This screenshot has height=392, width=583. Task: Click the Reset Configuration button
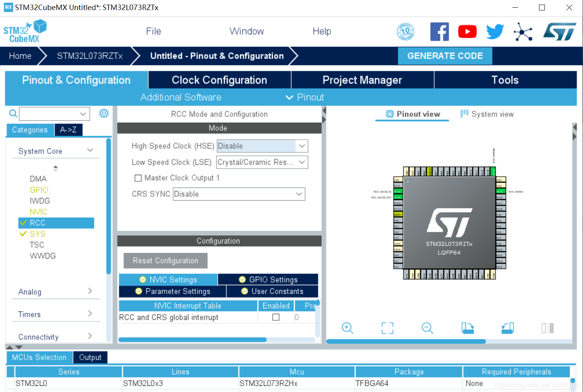pyautogui.click(x=166, y=261)
